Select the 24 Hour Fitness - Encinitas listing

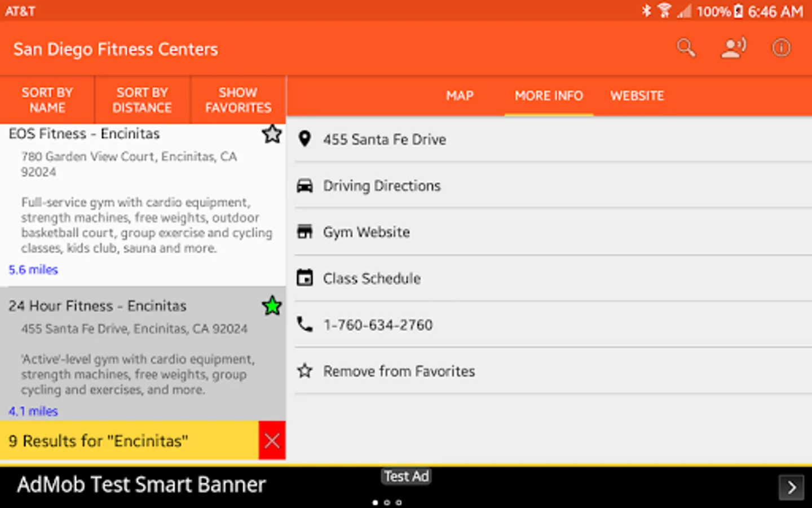coord(143,353)
